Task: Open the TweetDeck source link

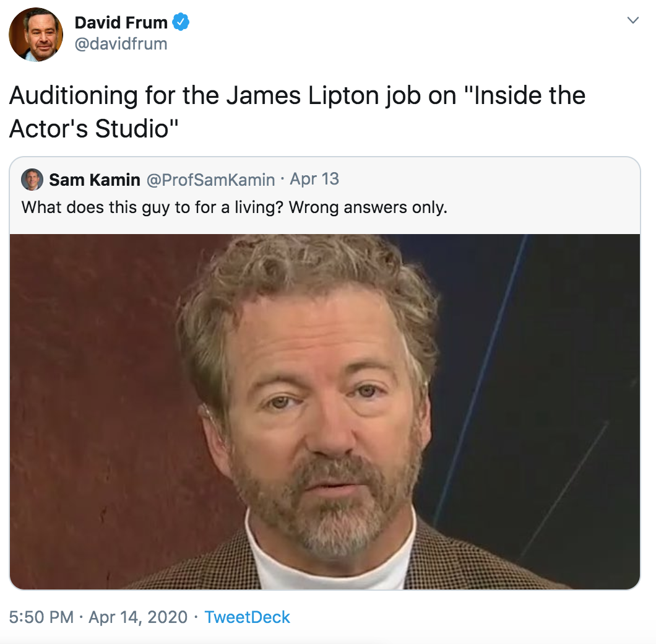Action: (247, 617)
